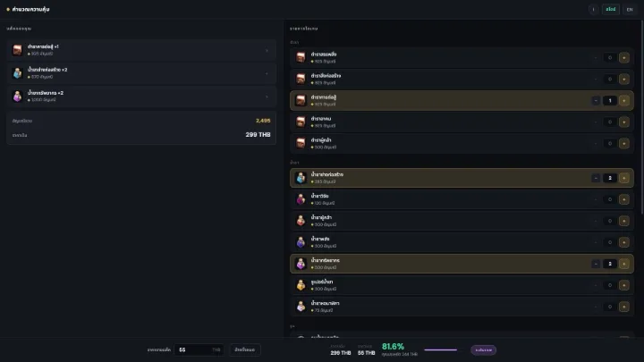Expand the pink potion +2 summary row chevron

click(x=267, y=97)
